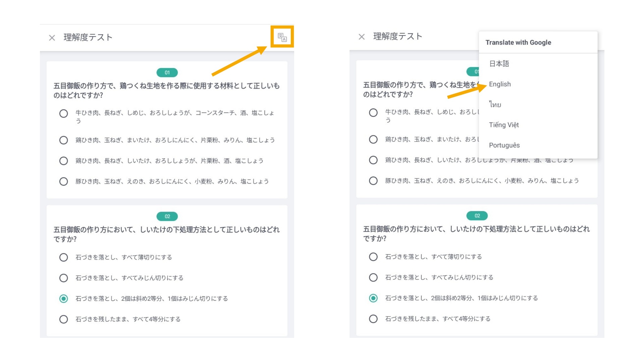This screenshot has width=644, height=362.
Task: Select right panel option すべて4等分にする
Action: click(373, 319)
